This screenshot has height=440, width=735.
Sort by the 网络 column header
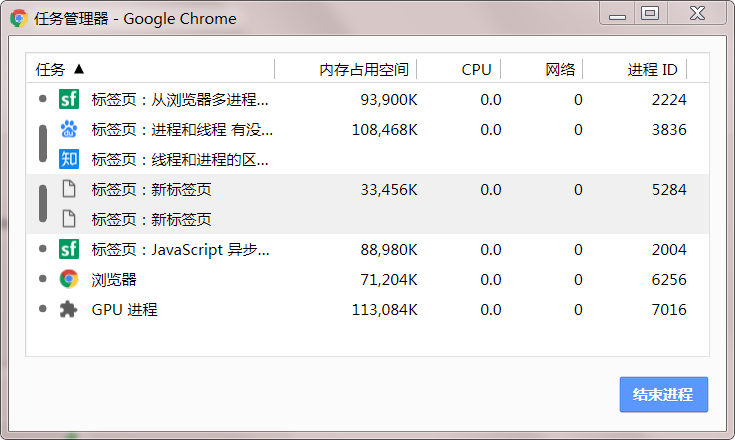560,69
